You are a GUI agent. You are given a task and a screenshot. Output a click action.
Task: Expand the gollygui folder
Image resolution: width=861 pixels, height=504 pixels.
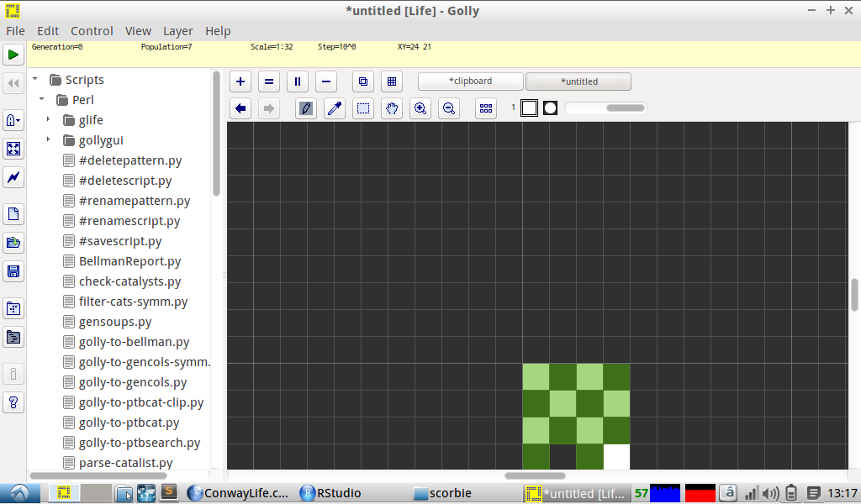[48, 139]
